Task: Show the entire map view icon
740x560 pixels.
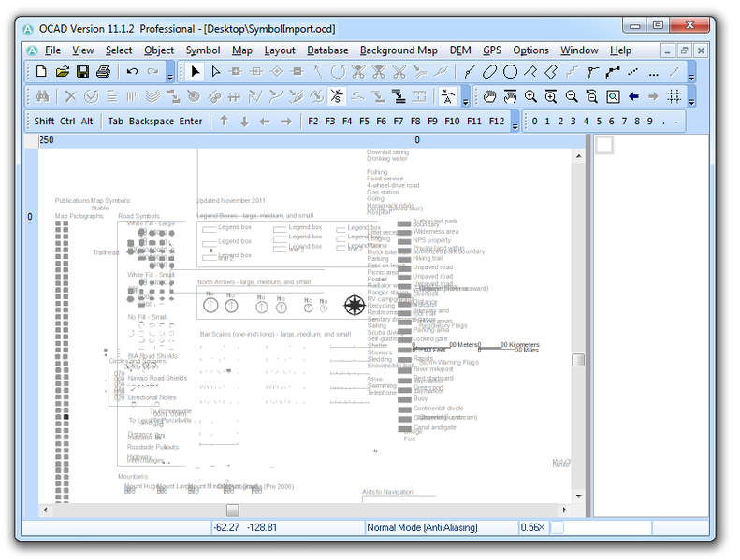Action: [613, 96]
